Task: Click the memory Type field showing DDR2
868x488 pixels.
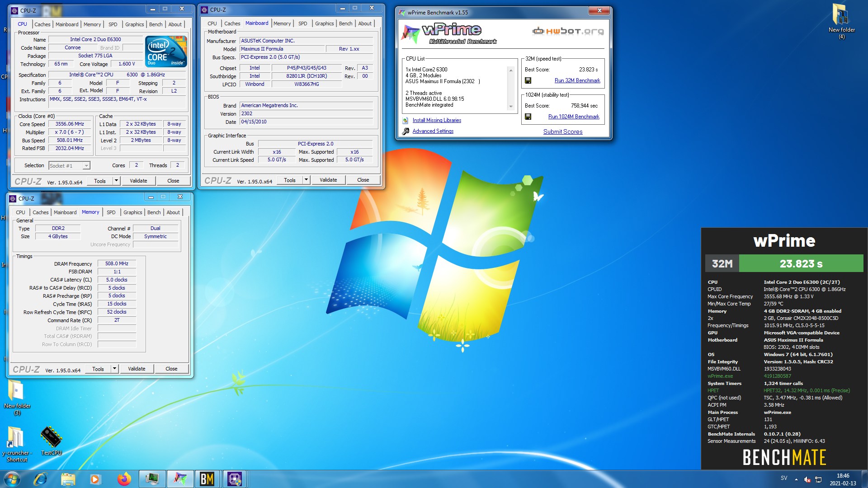Action: 58,228
